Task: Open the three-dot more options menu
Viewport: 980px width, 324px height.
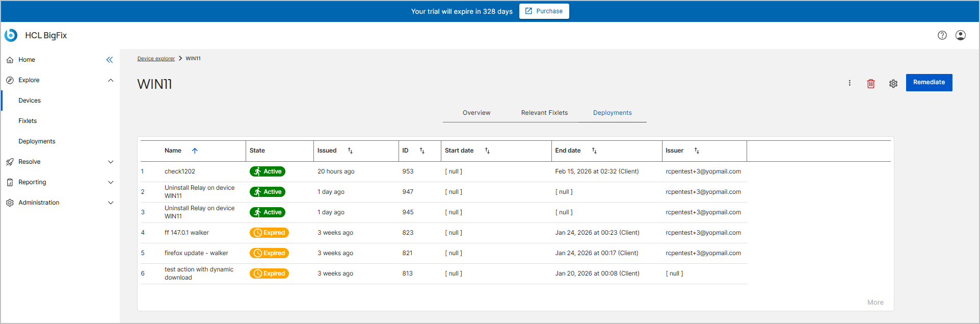Action: click(x=850, y=83)
